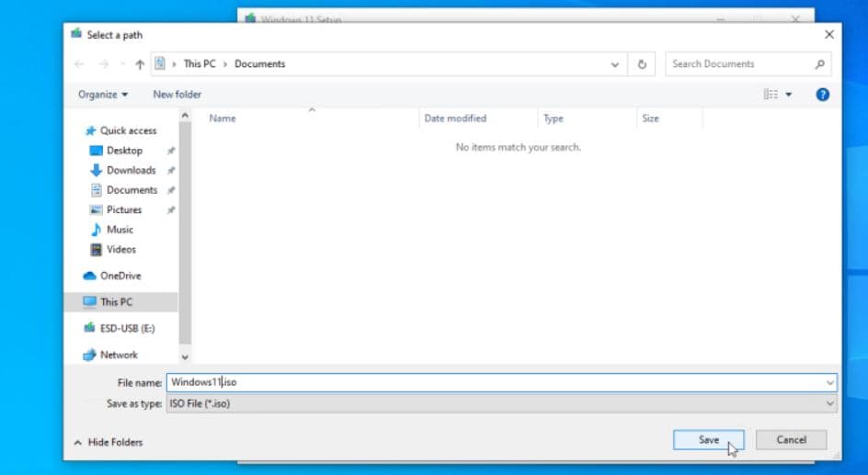Unpin Downloads using its pin icon
Viewport: 868px width, 475px height.
point(171,171)
